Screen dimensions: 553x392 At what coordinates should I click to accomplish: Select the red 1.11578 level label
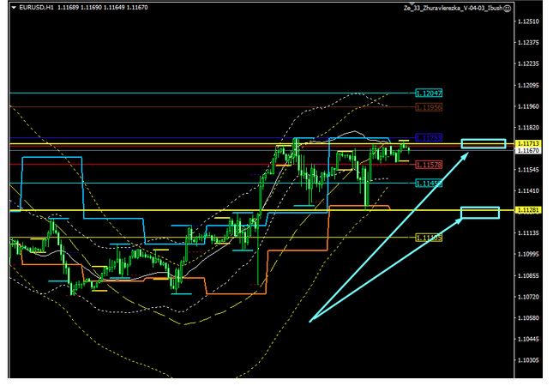pyautogui.click(x=429, y=165)
